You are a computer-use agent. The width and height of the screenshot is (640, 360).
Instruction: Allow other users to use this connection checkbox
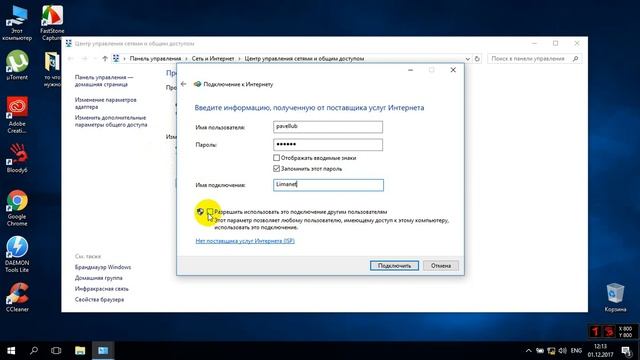click(210, 211)
